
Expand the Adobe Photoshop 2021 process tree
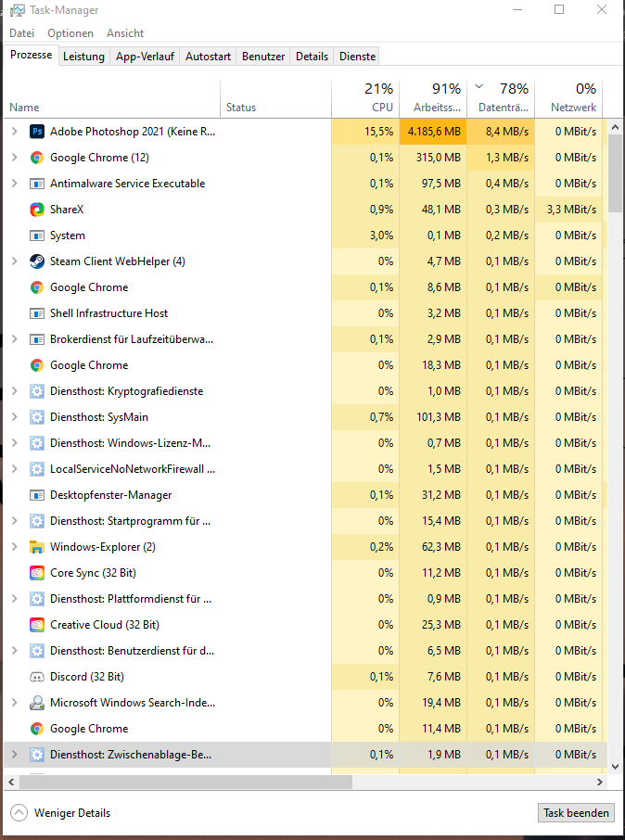15,132
